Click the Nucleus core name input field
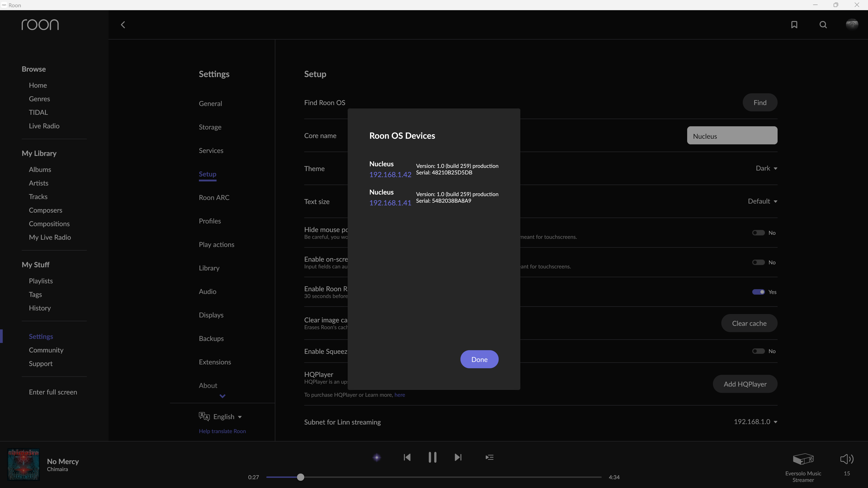Screen dimensions: 868x488 point(732,136)
